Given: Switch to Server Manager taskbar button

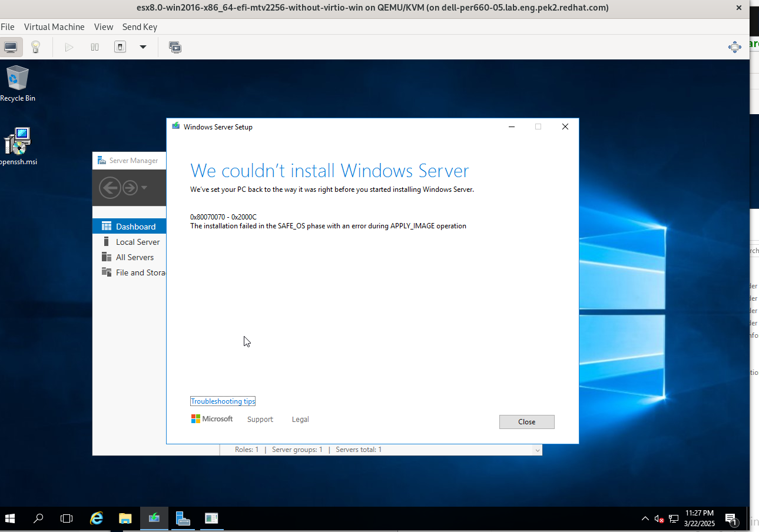Looking at the screenshot, I should pyautogui.click(x=183, y=518).
